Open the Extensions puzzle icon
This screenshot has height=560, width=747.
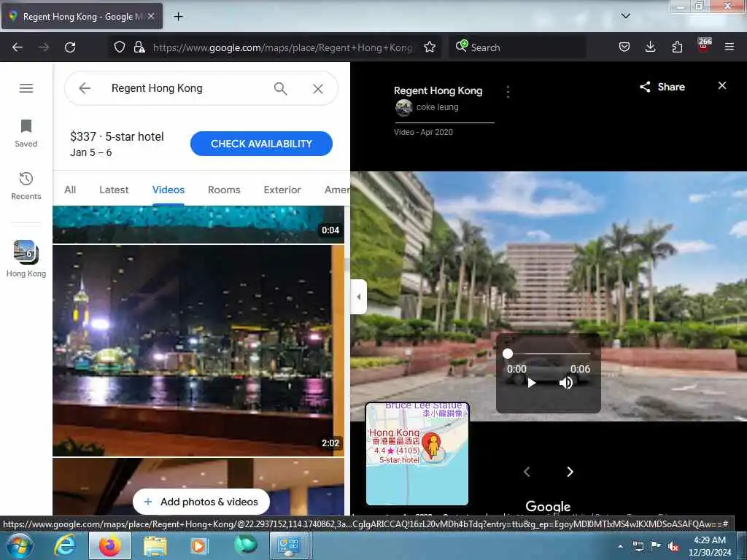[677, 47]
